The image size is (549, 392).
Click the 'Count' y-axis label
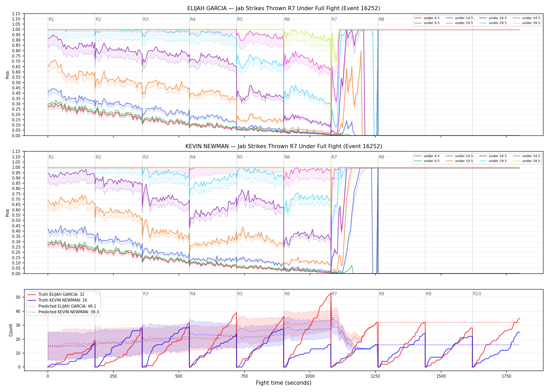[x=11, y=330]
